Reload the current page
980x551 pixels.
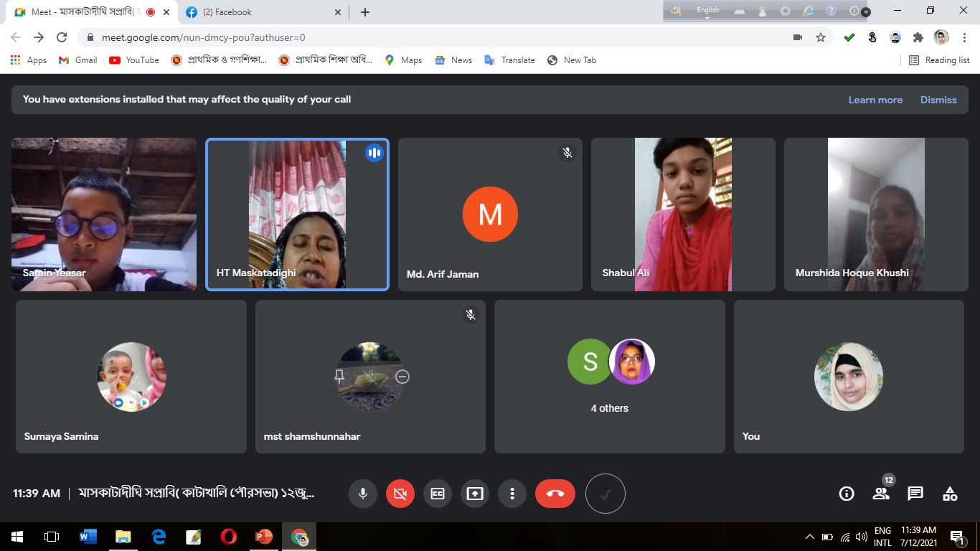(62, 37)
